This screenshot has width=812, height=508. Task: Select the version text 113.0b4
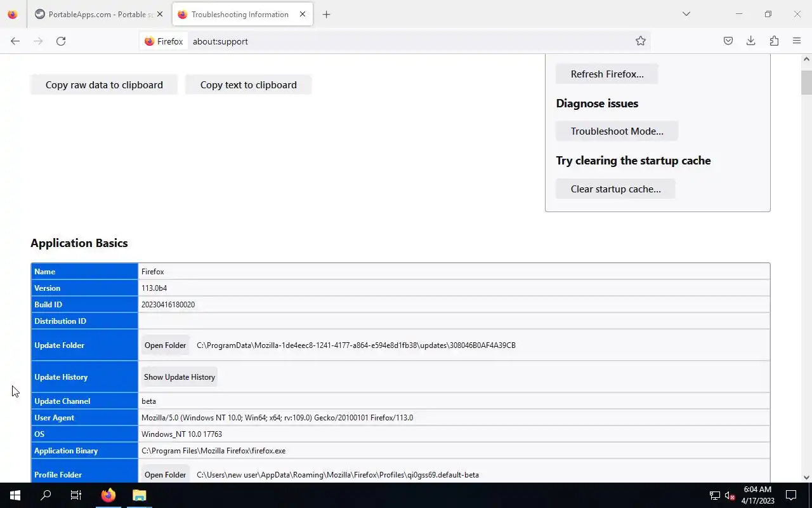coord(154,288)
